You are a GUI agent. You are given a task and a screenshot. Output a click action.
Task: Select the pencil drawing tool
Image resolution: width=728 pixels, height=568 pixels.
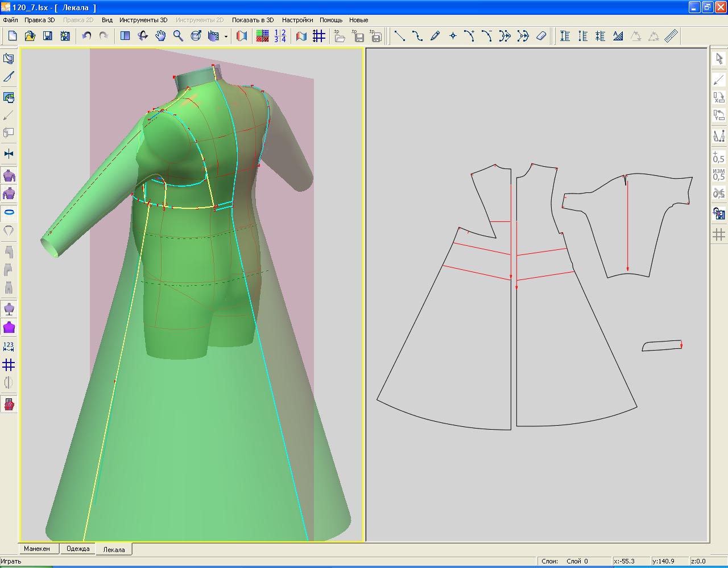435,36
